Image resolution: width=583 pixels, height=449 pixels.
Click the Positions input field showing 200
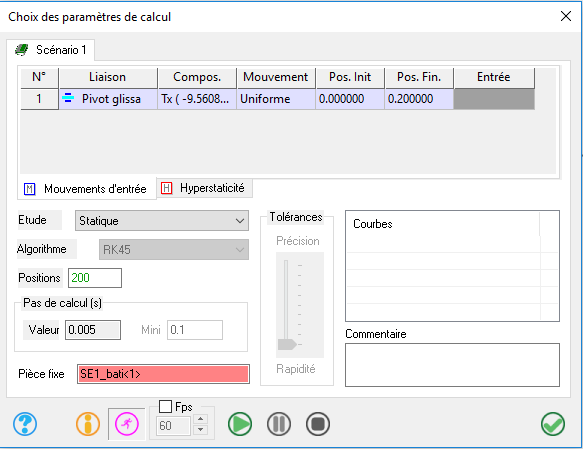[x=95, y=278]
